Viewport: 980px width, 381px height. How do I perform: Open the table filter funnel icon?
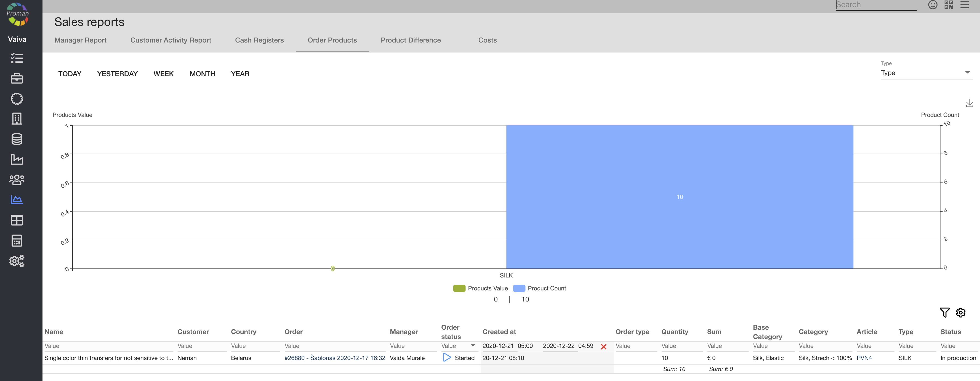pyautogui.click(x=944, y=313)
